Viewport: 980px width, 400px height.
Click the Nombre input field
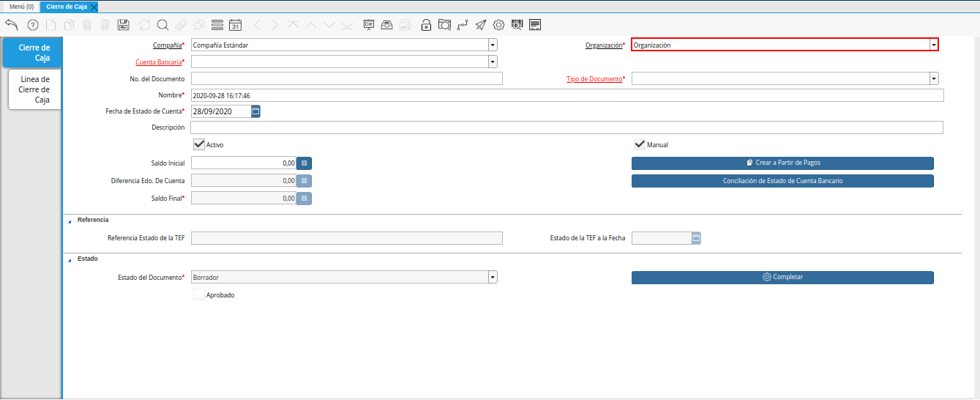(x=567, y=95)
